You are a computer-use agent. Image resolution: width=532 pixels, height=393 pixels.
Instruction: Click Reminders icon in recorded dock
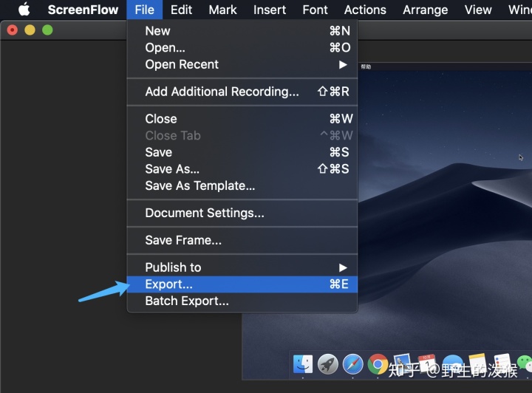(502, 364)
